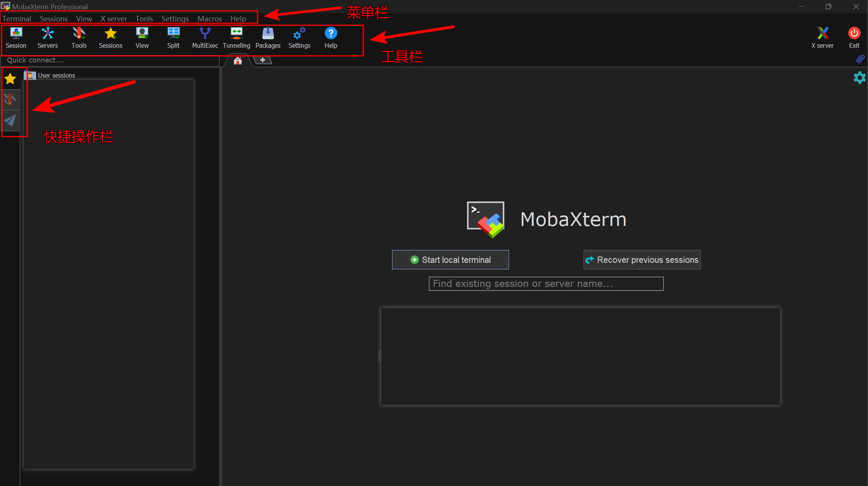This screenshot has height=486, width=868.
Task: Open the Packages manager icon
Action: click(x=268, y=38)
